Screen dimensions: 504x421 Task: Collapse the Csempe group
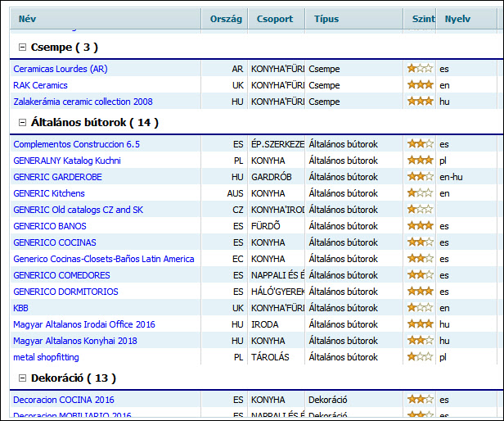click(22, 48)
